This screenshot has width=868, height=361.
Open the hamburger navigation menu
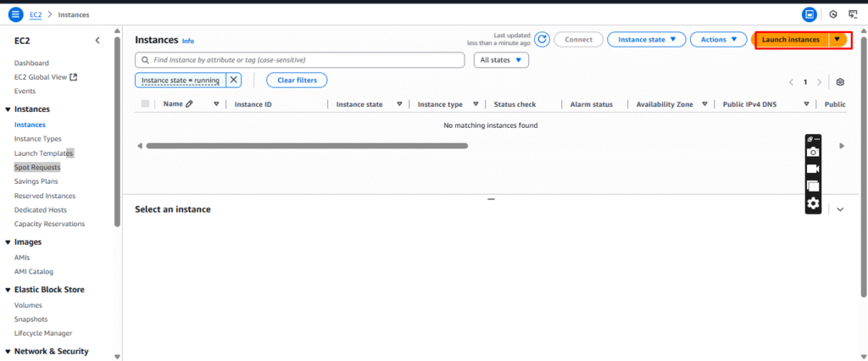click(15, 14)
